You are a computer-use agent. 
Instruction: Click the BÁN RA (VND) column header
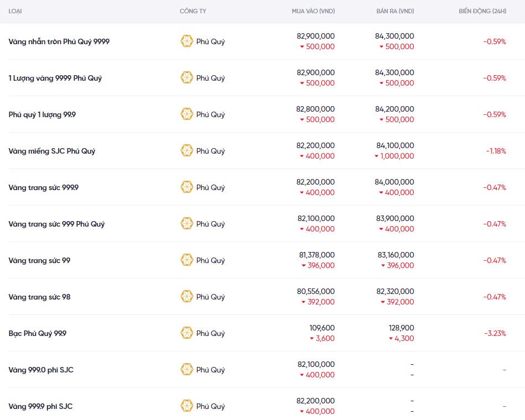(x=394, y=12)
